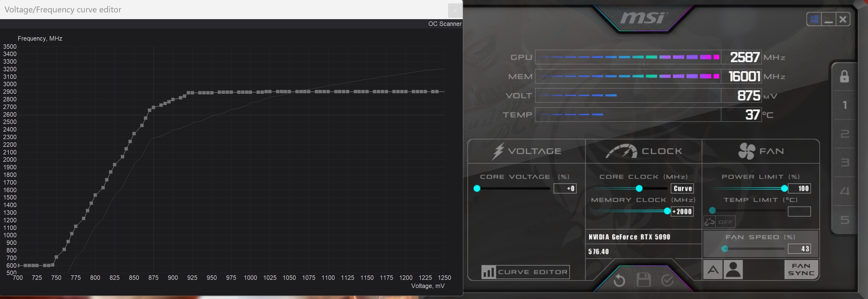Click the Temp Limit slider handle
This screenshot has width=868, height=299.
712,211
